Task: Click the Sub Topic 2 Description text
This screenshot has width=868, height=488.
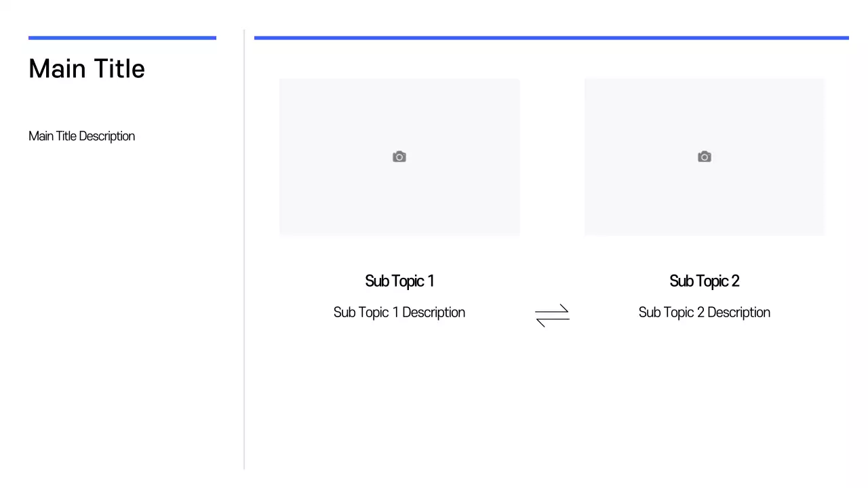Action: click(704, 312)
